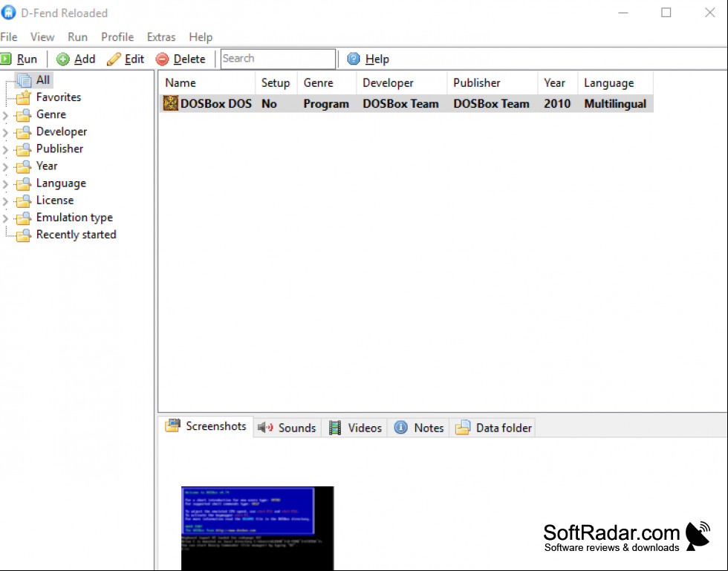Sort list by Name column header
Screen dimensions: 728x571
pos(207,82)
